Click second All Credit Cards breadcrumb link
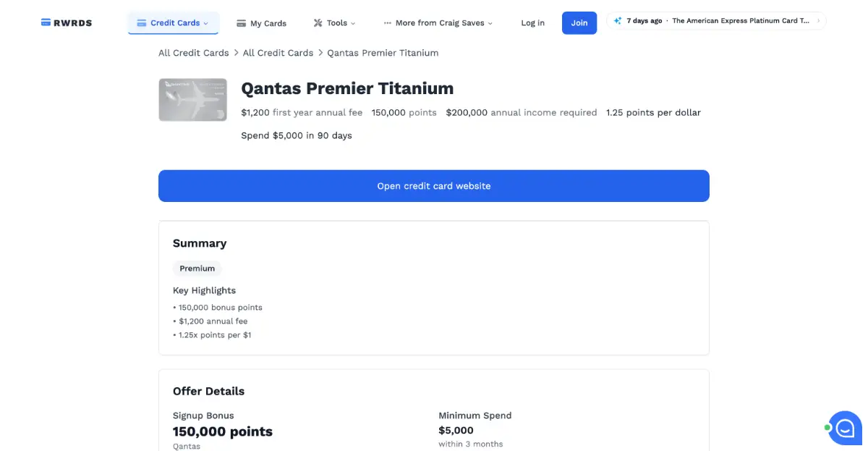Image resolution: width=868 pixels, height=451 pixels. [x=278, y=53]
